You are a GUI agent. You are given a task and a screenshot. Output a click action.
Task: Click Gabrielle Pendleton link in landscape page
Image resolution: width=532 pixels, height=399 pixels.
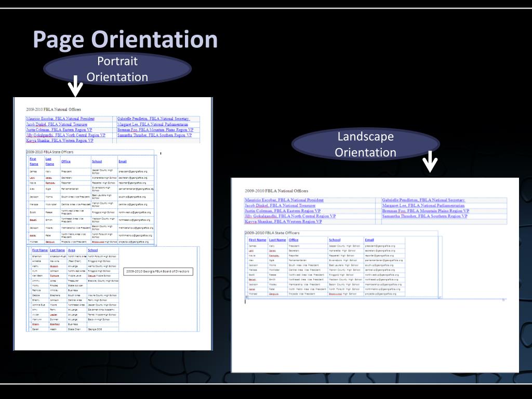pyautogui.click(x=423, y=200)
